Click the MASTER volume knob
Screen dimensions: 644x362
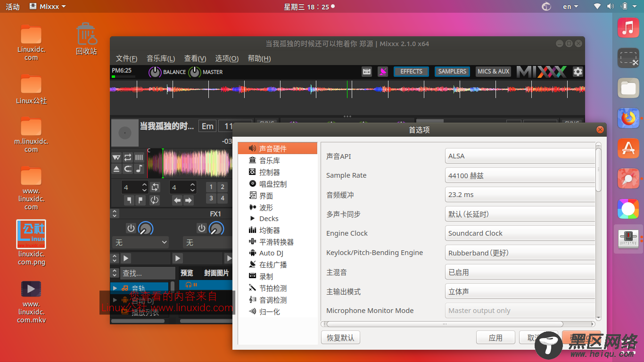[195, 72]
